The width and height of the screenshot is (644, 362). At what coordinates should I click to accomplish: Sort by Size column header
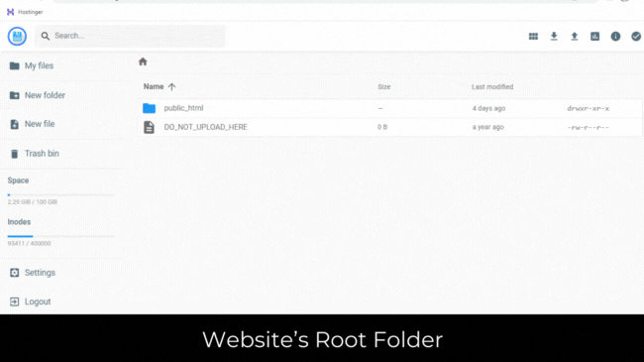384,87
